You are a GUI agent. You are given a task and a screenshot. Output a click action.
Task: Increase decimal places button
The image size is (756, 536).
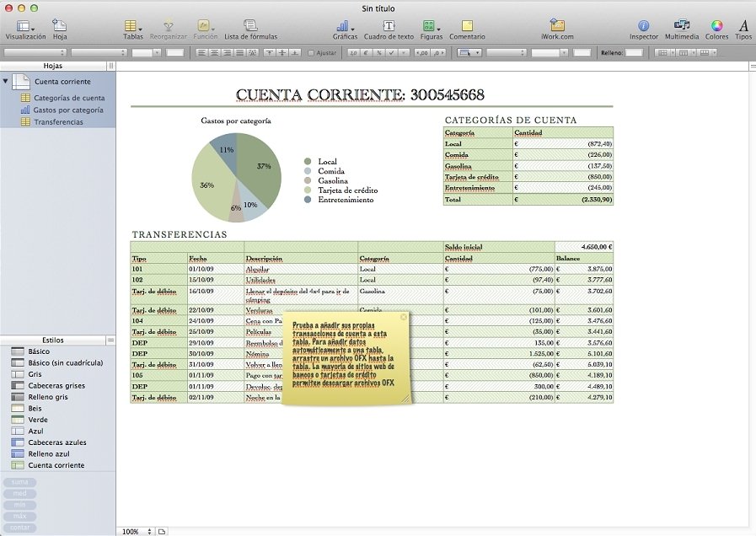coord(437,52)
